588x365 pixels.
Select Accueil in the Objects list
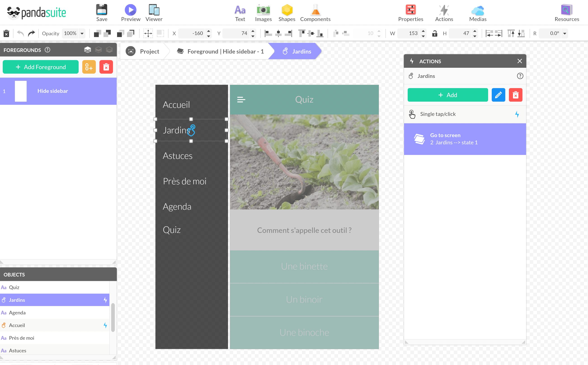(17, 325)
